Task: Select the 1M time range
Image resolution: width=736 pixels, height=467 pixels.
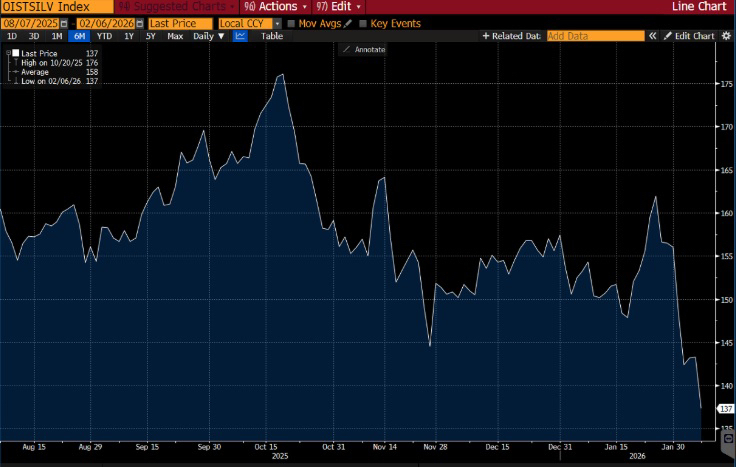Action: point(57,36)
